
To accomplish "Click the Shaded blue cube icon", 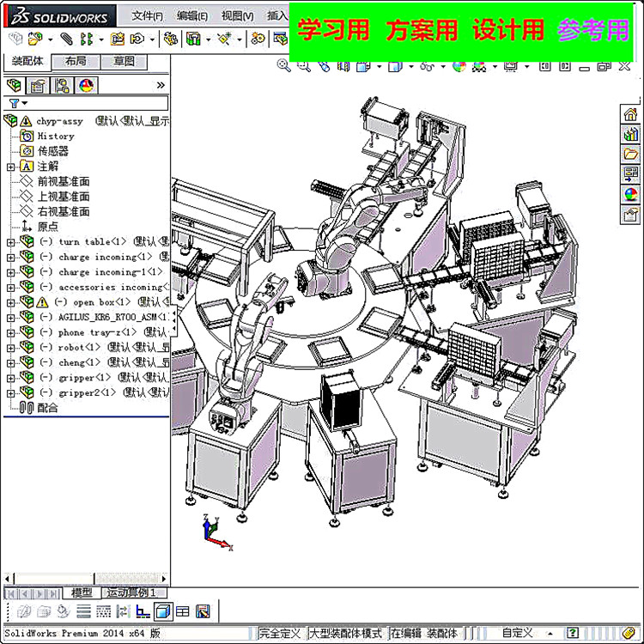I will click(163, 611).
